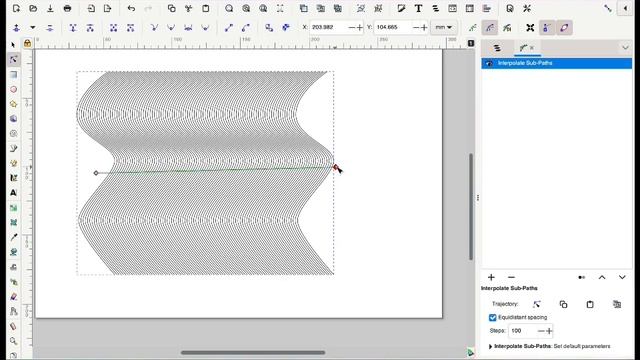The height and width of the screenshot is (360, 640).
Task: Convert object to path
Action: (x=269, y=27)
